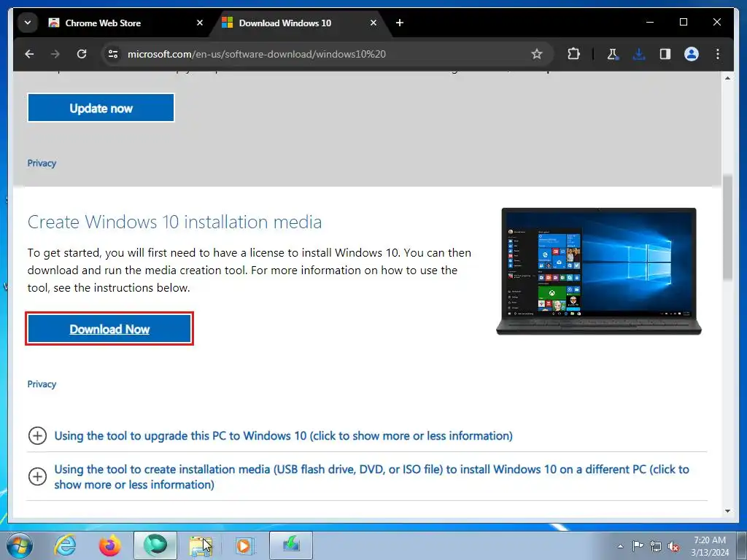This screenshot has height=560, width=747.
Task: Show downloads from the toolbar download icon
Action: click(x=639, y=54)
